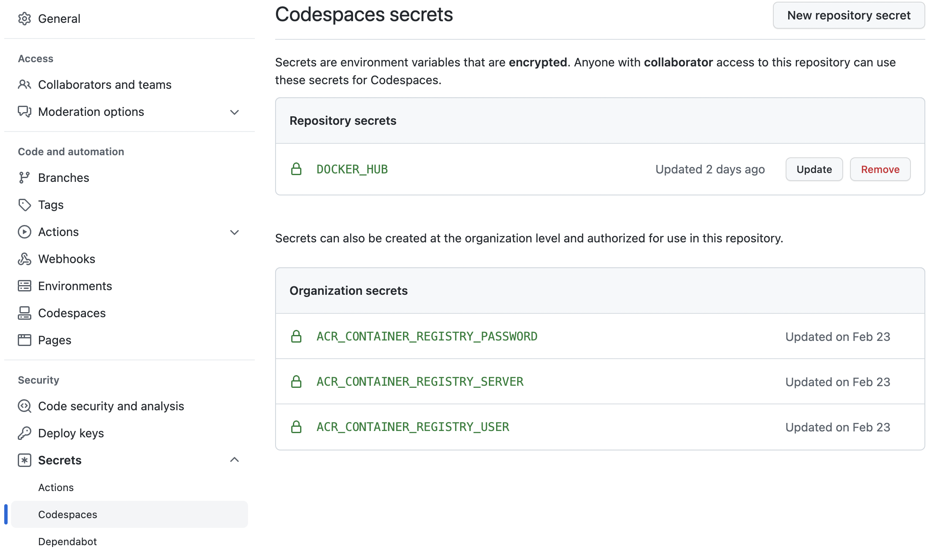Click the Branches git-branch icon
The height and width of the screenshot is (560, 949).
click(x=24, y=178)
